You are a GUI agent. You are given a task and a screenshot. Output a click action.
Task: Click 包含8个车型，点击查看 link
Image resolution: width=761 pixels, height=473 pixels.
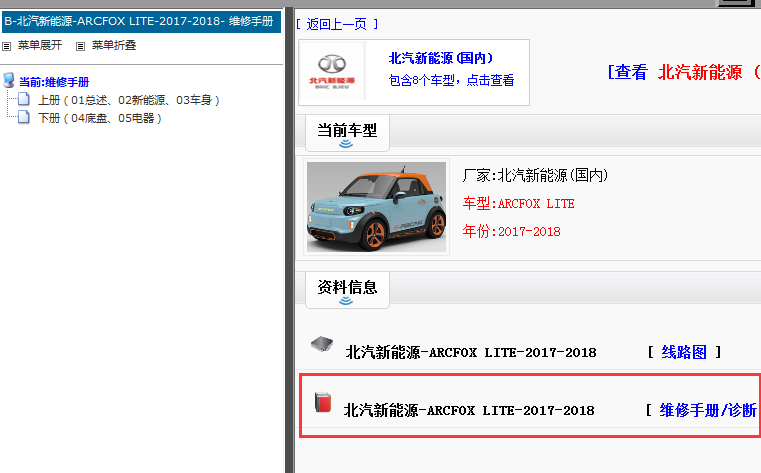pos(451,81)
